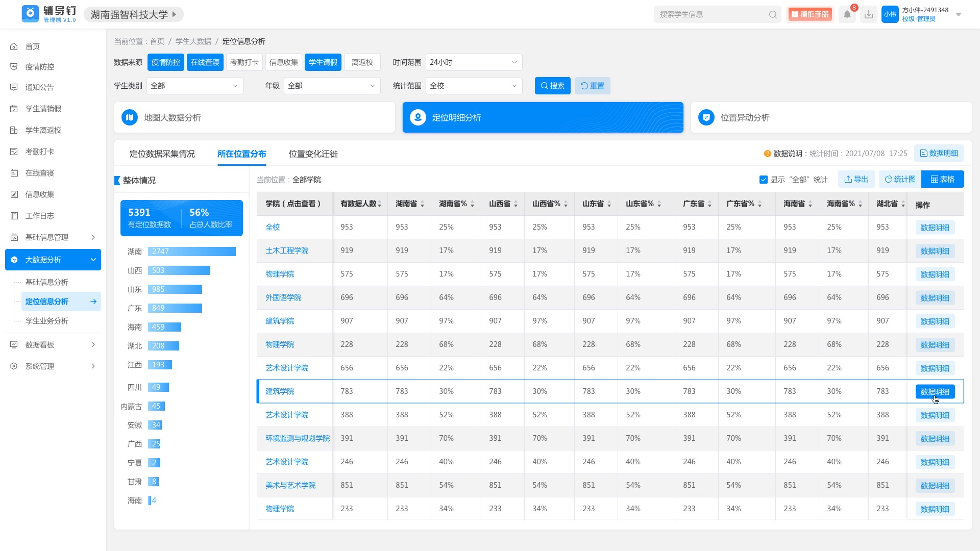
Task: Click the 地图大数据分析 map icon
Action: tap(130, 117)
